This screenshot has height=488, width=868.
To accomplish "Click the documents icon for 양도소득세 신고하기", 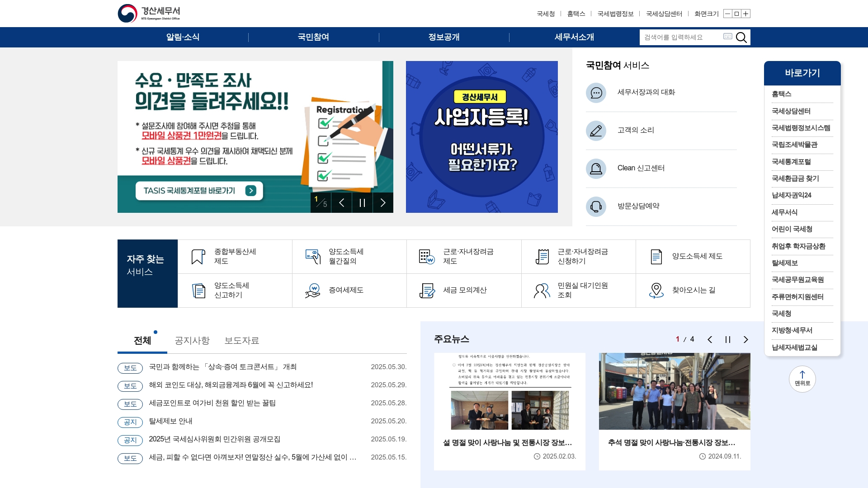I will click(x=198, y=291).
